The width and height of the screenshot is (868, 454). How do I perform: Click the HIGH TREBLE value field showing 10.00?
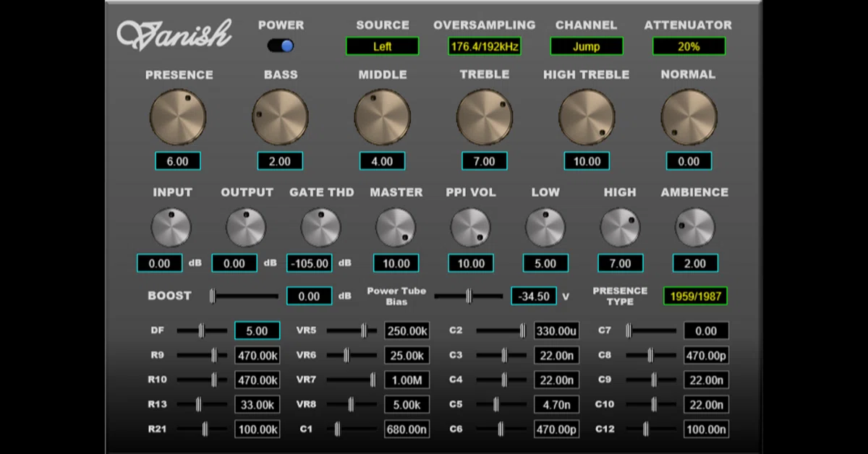(x=587, y=161)
